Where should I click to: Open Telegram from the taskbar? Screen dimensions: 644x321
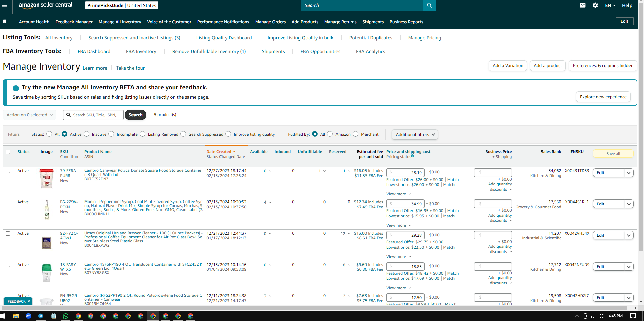pyautogui.click(x=41, y=316)
